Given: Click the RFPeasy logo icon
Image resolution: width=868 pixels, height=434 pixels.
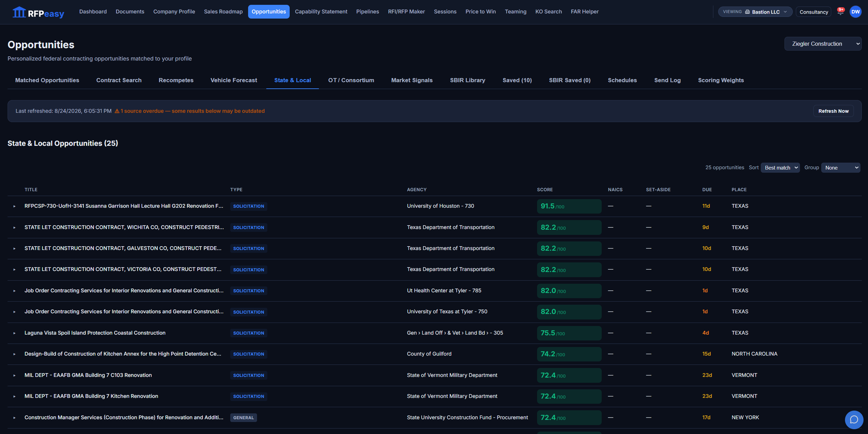Looking at the screenshot, I should pos(19,12).
